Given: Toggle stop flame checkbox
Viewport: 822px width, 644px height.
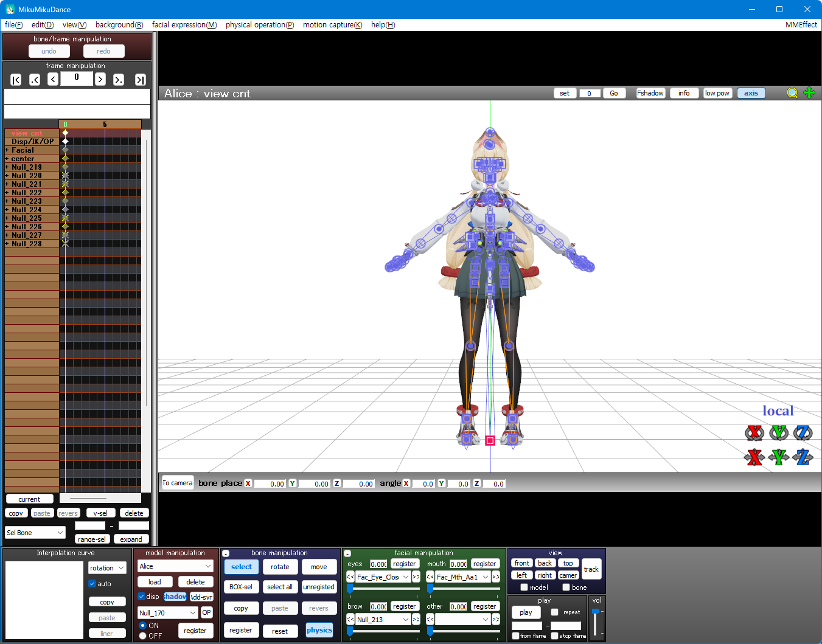Looking at the screenshot, I should (x=554, y=636).
